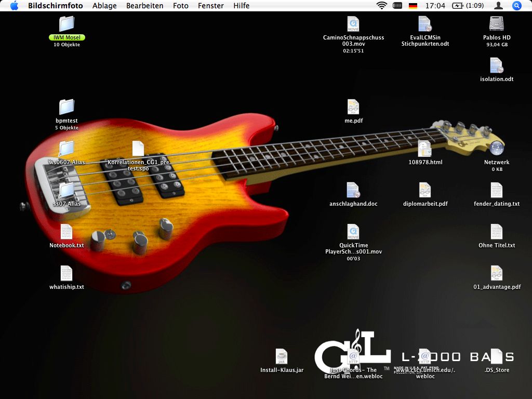Open the Fenster menu

point(211,6)
